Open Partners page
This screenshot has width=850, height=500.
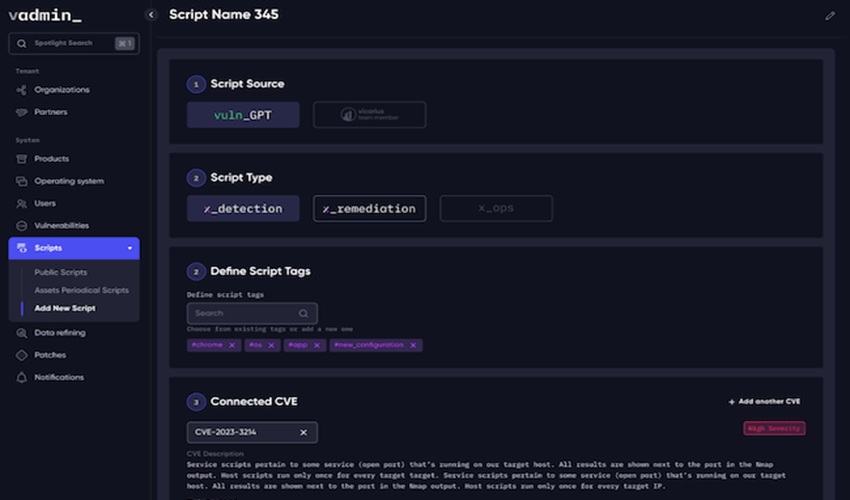(x=51, y=112)
